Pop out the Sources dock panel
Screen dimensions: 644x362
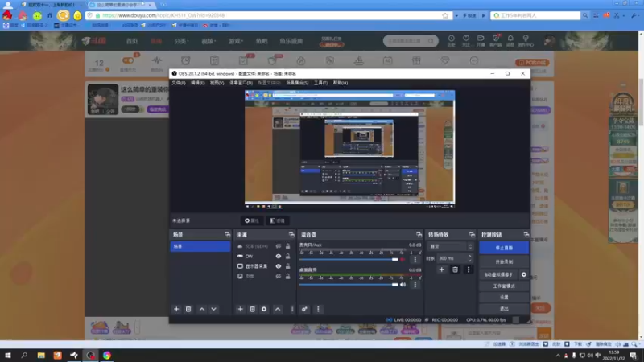(x=291, y=234)
